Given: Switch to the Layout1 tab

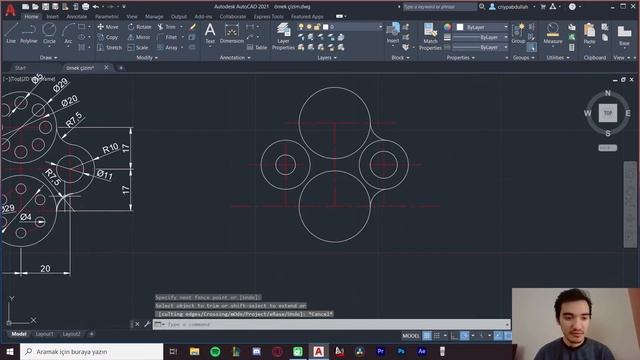Looking at the screenshot, I should tap(44, 334).
